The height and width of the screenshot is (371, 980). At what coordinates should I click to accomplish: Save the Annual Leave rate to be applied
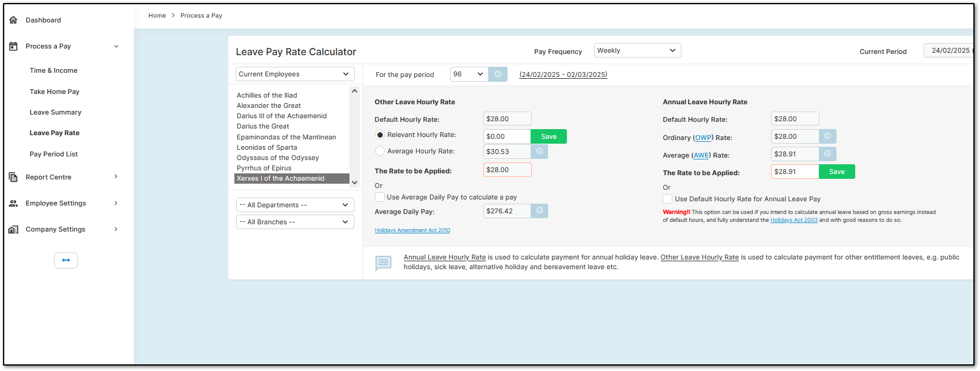(x=836, y=172)
